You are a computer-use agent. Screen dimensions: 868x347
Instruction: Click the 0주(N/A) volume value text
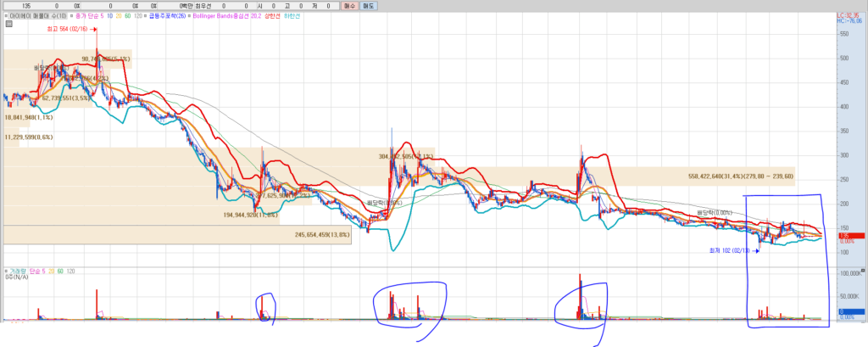click(17, 277)
